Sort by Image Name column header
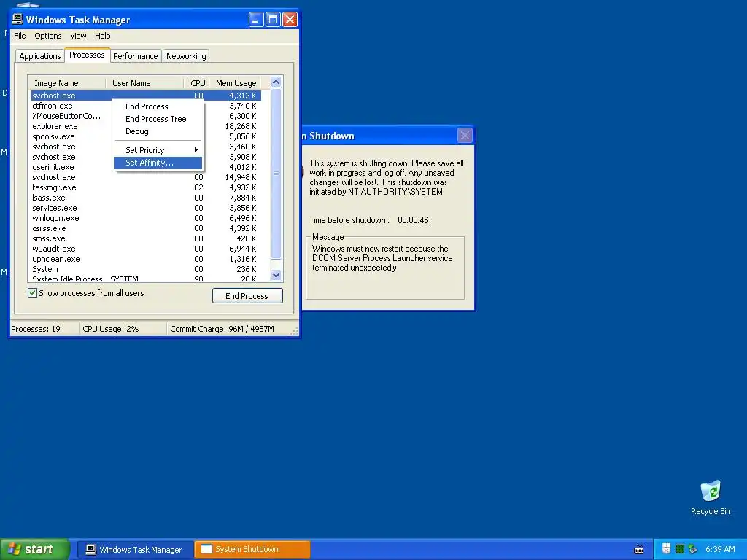747x560 pixels. point(66,83)
